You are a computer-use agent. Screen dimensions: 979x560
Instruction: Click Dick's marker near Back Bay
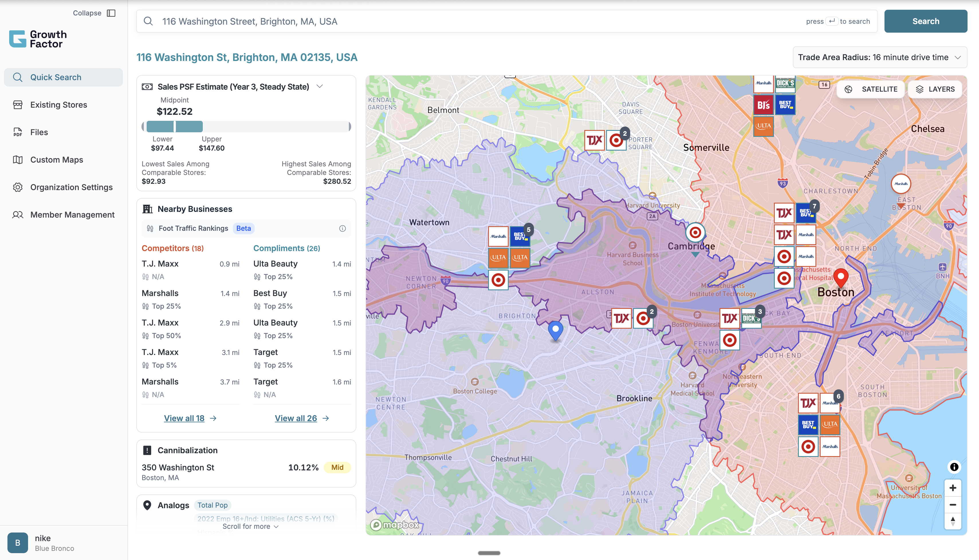751,318
